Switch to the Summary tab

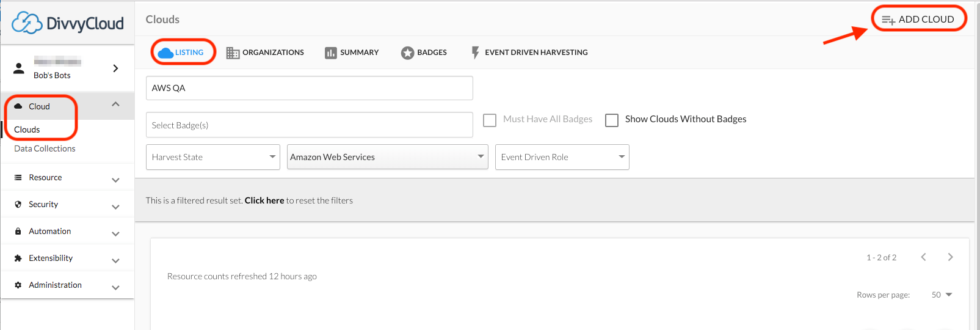pyautogui.click(x=352, y=53)
